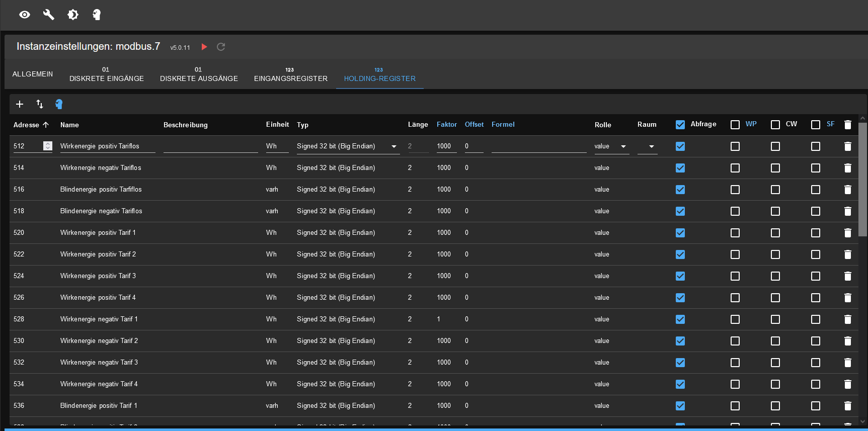
Task: Click the Formel column header link
Action: (x=503, y=124)
